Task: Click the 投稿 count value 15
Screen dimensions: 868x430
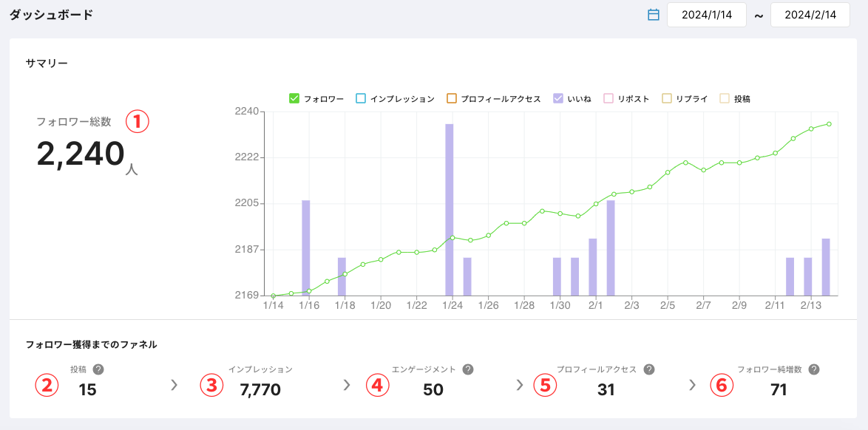Action: click(87, 390)
